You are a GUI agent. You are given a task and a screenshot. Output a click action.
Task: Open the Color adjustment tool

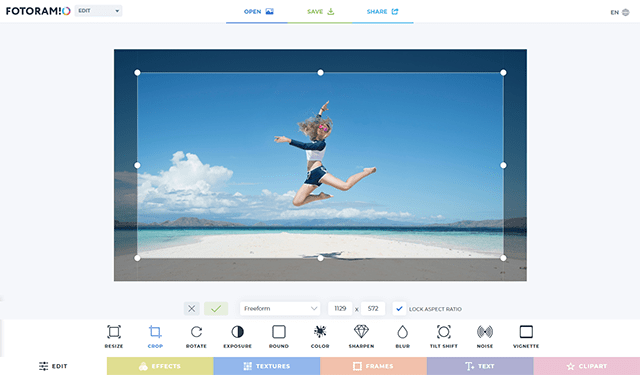point(320,336)
